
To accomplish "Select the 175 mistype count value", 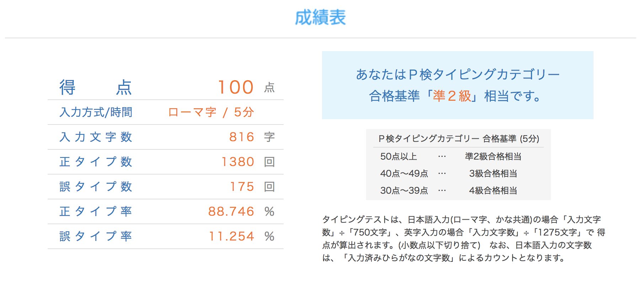I will (x=242, y=187).
